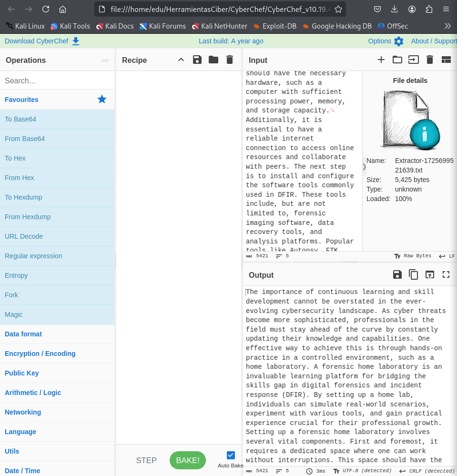Copy raw output to clipboard
The image size is (457, 476).
pos(413,275)
